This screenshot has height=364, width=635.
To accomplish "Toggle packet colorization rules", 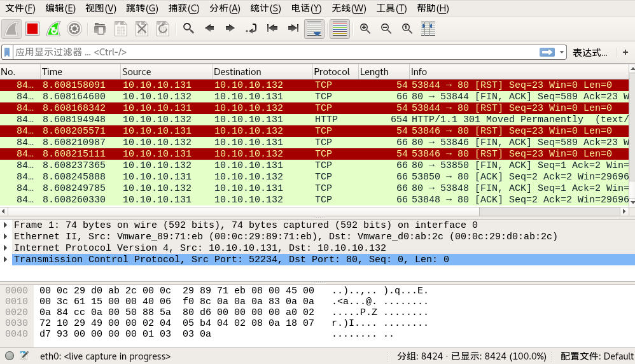I will click(340, 29).
